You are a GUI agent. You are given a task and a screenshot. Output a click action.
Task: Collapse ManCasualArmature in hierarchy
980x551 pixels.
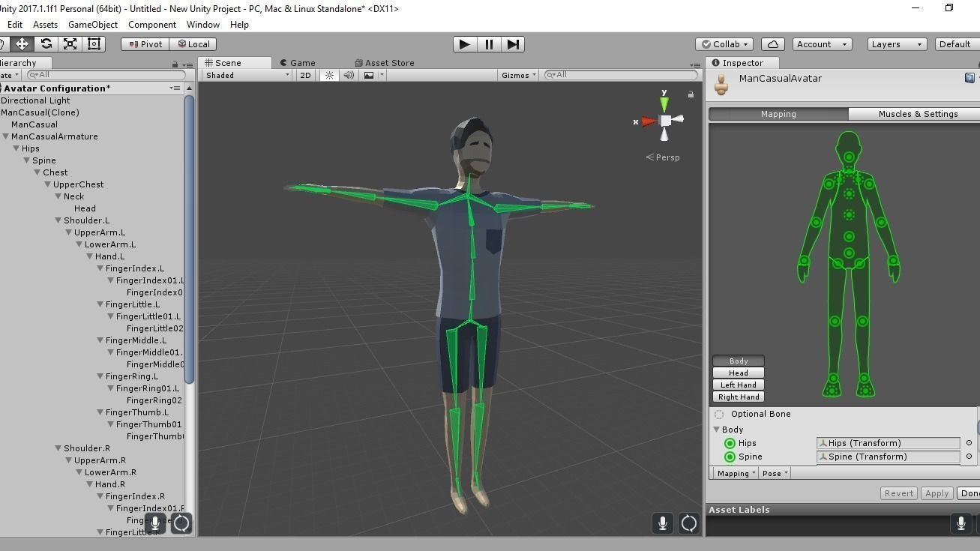pyautogui.click(x=6, y=136)
